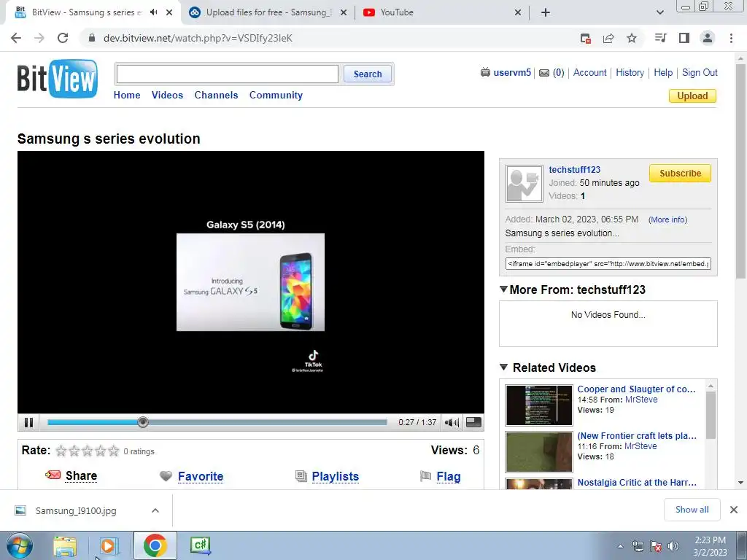Open the inbox envelope icon
The image size is (747, 560).
(x=544, y=73)
